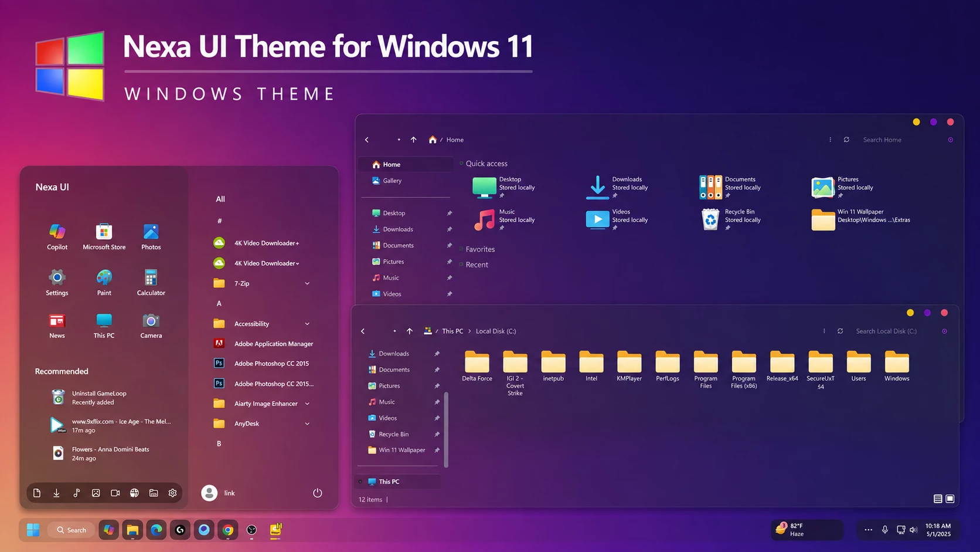
Task: Open Copilot icon on the taskbar
Action: click(108, 530)
